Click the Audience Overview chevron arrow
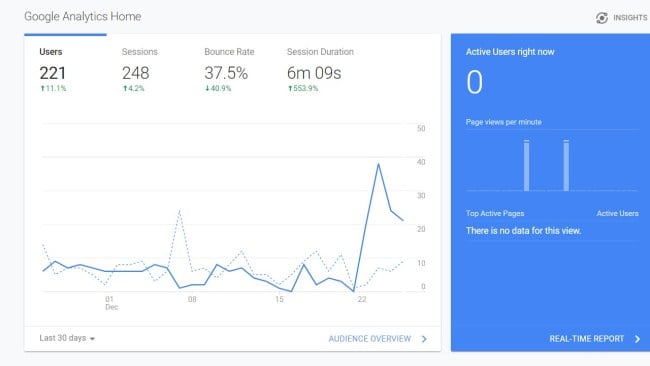650x366 pixels. (x=424, y=339)
